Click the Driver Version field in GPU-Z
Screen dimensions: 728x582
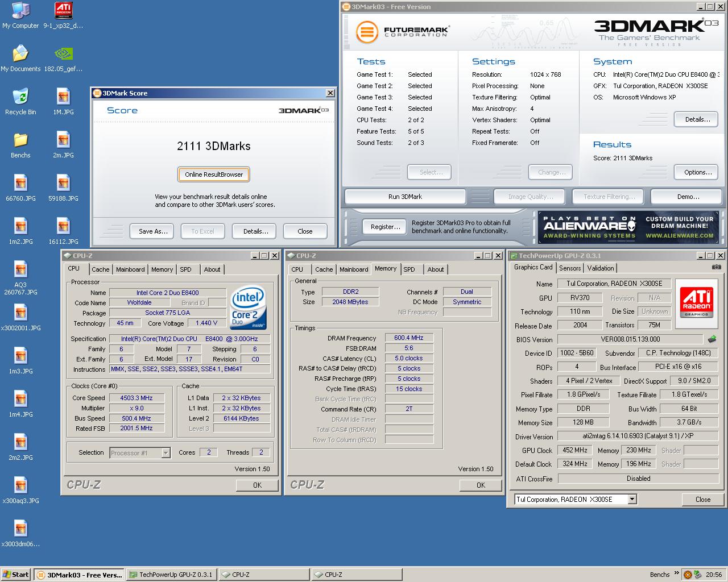click(638, 436)
